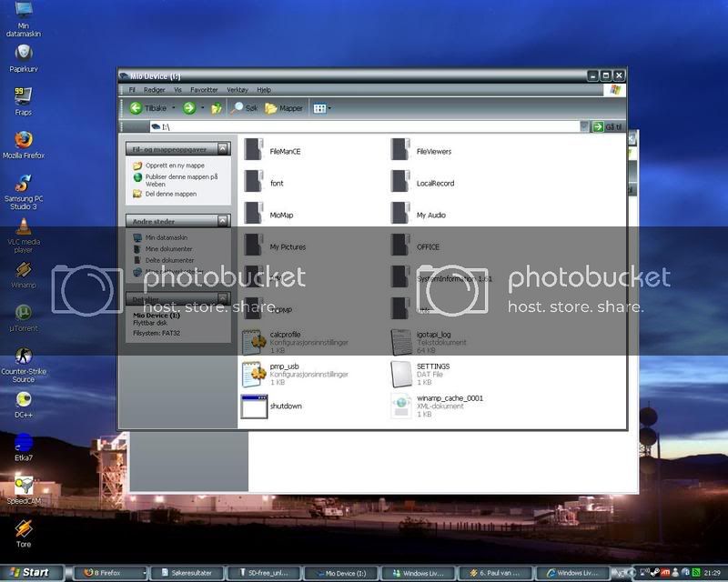Select the VLC media player desktop icon

24,235
